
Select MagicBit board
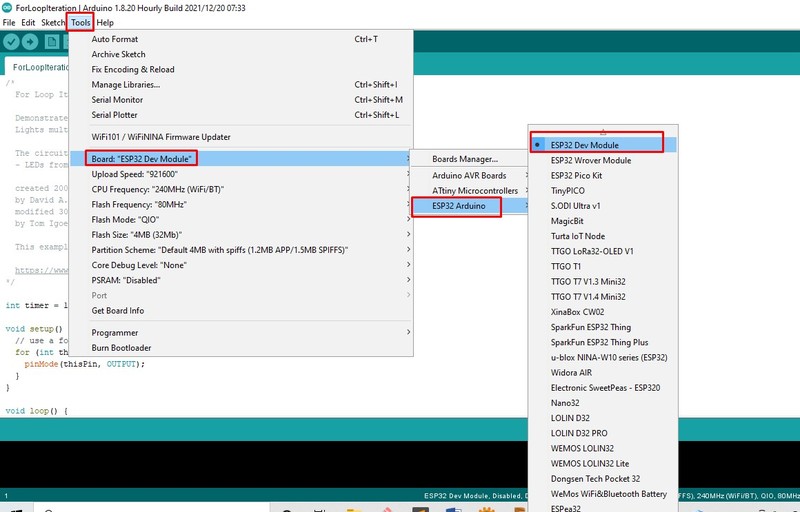(x=603, y=221)
